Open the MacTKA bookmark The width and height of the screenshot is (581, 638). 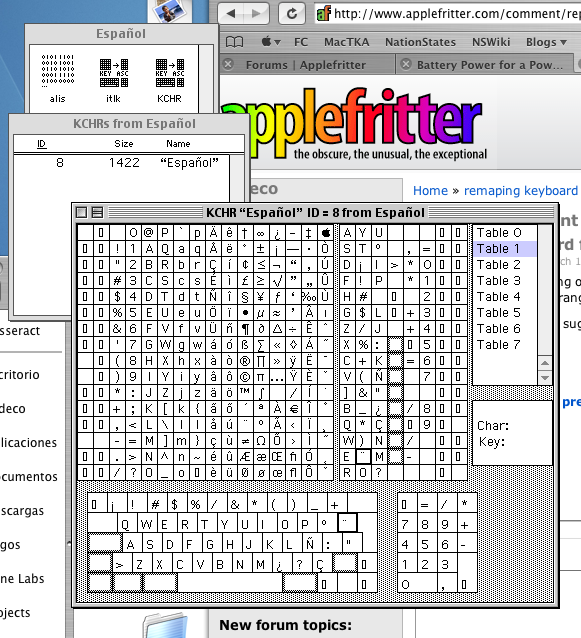click(x=347, y=42)
